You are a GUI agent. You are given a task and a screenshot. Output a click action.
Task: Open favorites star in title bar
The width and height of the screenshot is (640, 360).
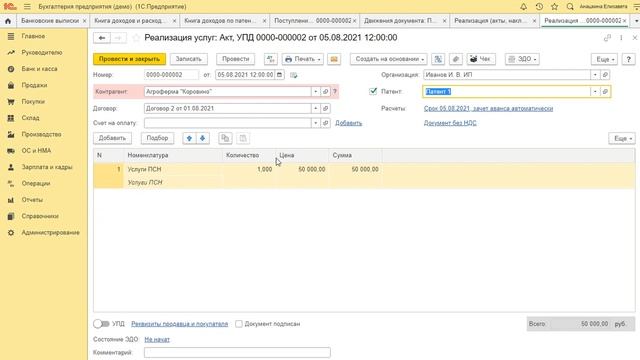(554, 7)
